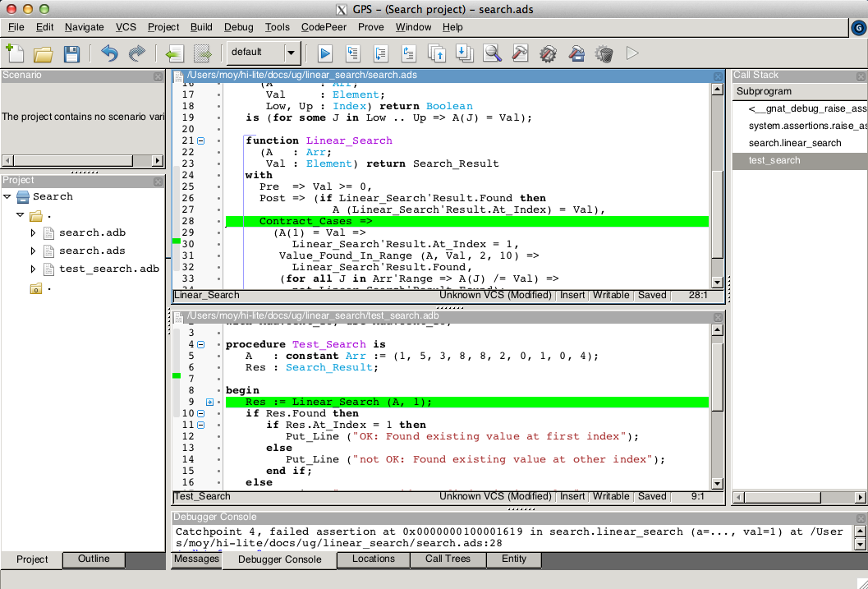Viewport: 868px width, 589px height.
Task: Fold Test_Search procedure at line 4
Action: click(201, 345)
